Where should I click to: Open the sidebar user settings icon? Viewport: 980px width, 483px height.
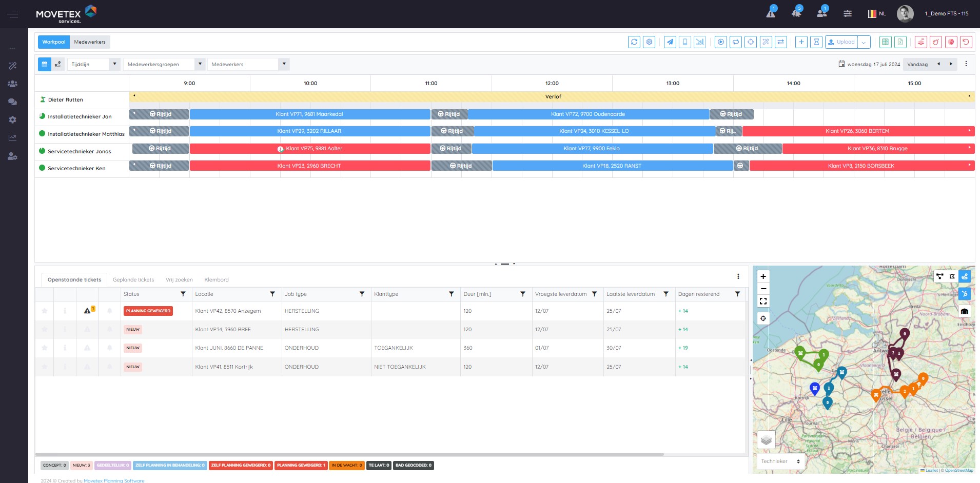(x=13, y=156)
